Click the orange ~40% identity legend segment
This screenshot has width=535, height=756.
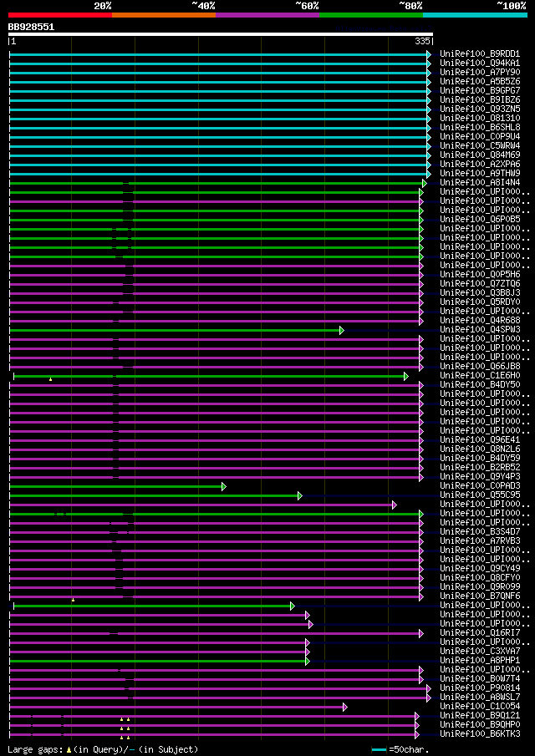click(x=164, y=15)
